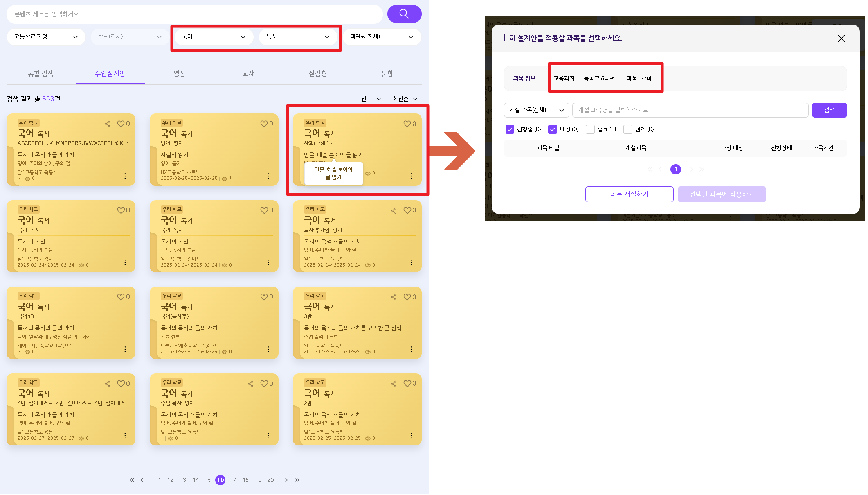Like the 영어_영어 lesson card heart
Image resolution: width=868 pixels, height=495 pixels.
264,124
